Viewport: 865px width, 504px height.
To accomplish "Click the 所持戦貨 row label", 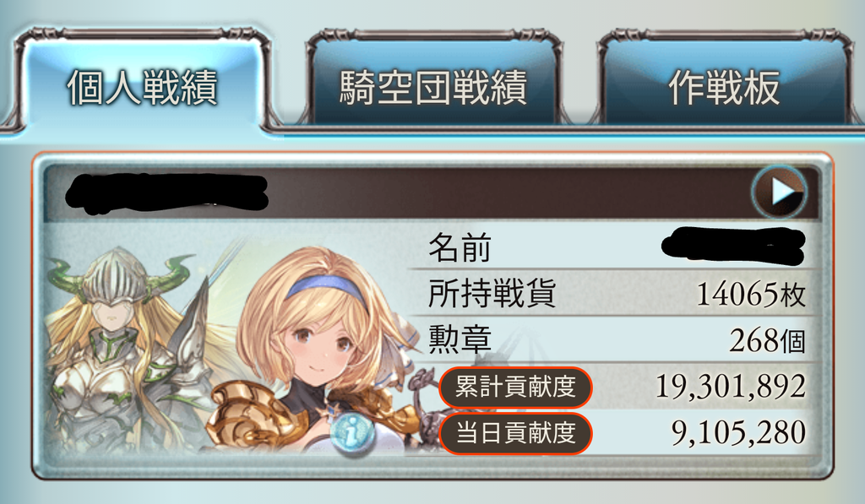I will pyautogui.click(x=492, y=293).
